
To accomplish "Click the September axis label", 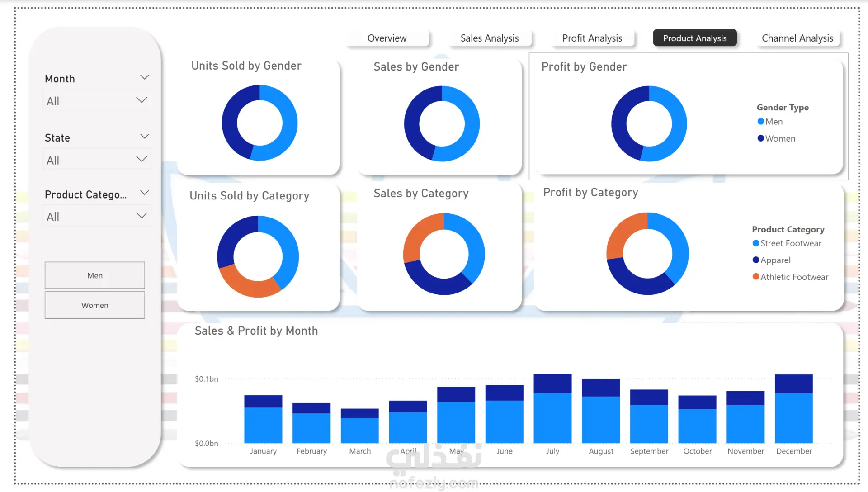I will (x=649, y=451).
